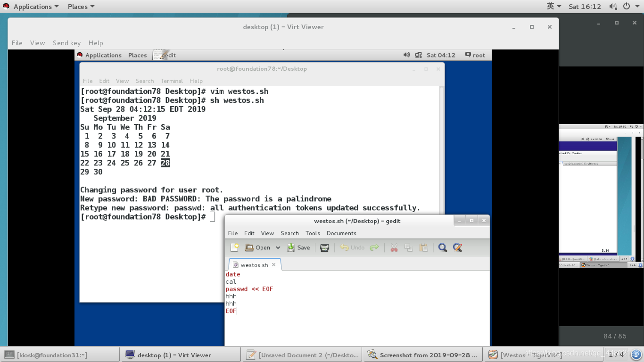Open Virt Viewer View menu

38,43
